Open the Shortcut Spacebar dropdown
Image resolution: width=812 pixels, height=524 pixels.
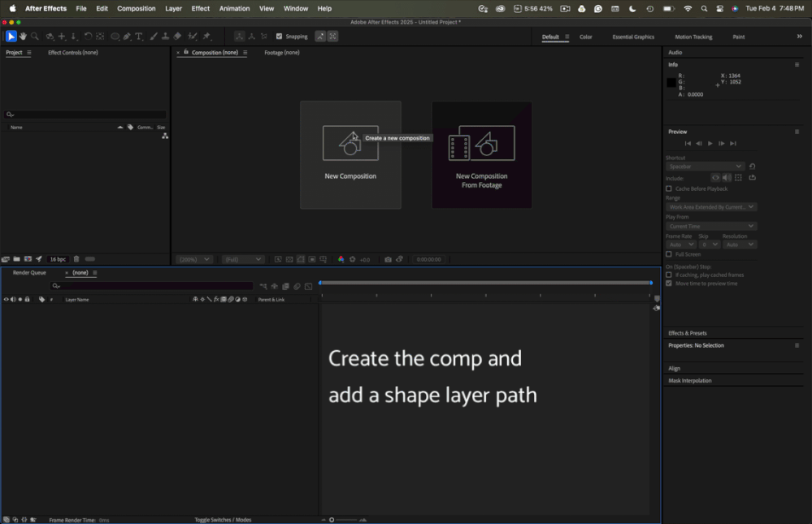[x=705, y=167]
